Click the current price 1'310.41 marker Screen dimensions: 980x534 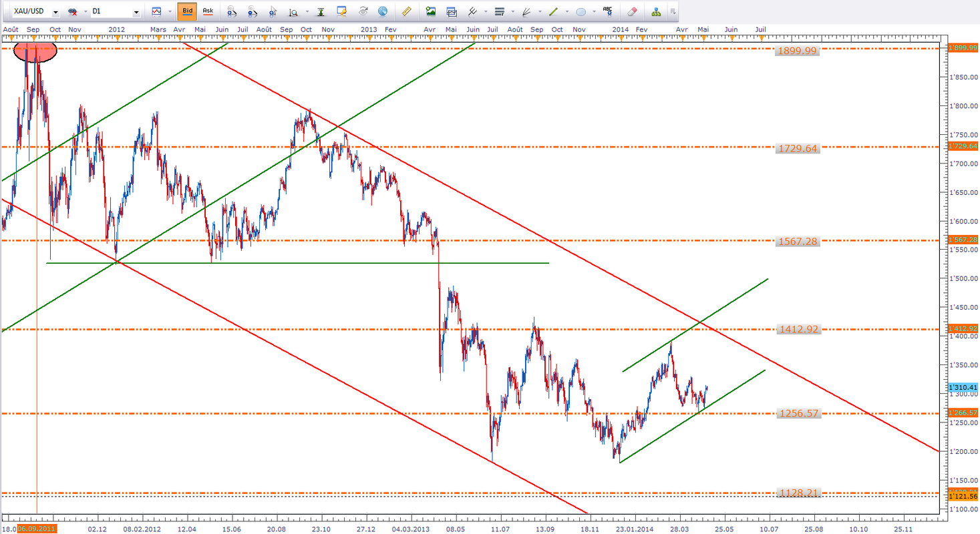pos(963,386)
